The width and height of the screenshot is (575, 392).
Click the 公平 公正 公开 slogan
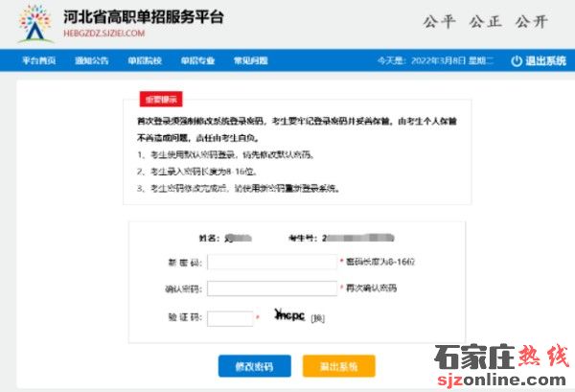(486, 22)
